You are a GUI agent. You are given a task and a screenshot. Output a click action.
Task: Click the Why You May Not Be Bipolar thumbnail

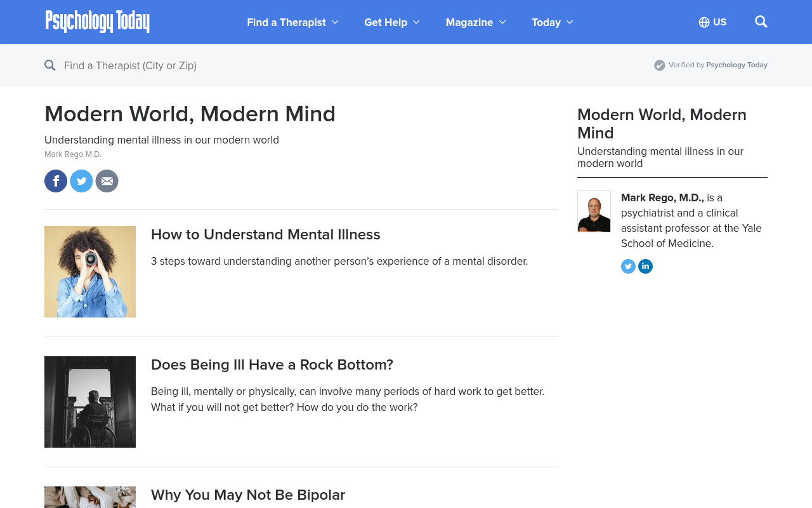(90, 497)
